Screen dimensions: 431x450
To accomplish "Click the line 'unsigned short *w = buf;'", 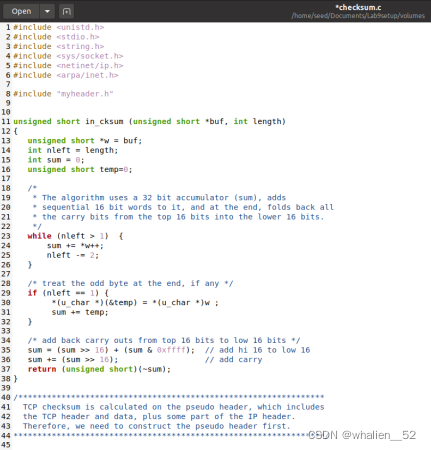I will pos(85,141).
